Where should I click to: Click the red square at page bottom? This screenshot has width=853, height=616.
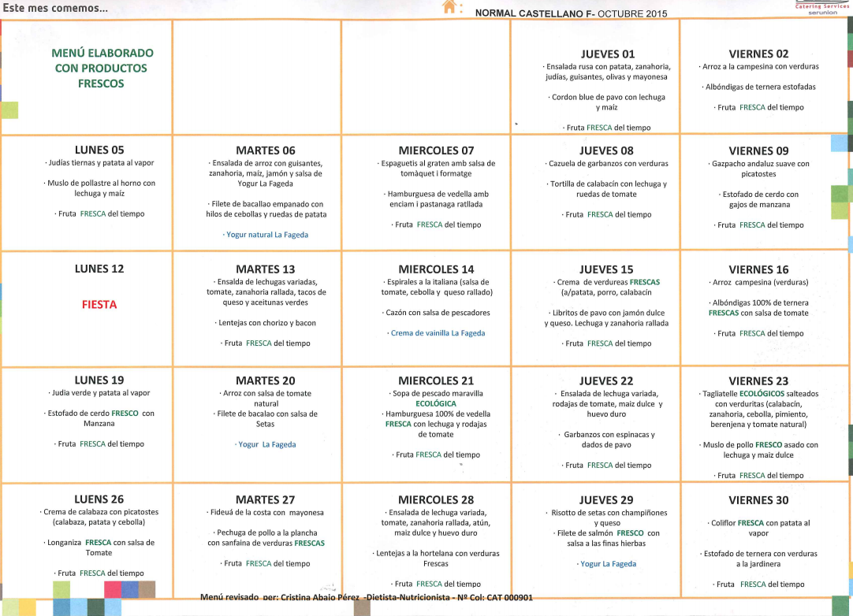[113, 589]
